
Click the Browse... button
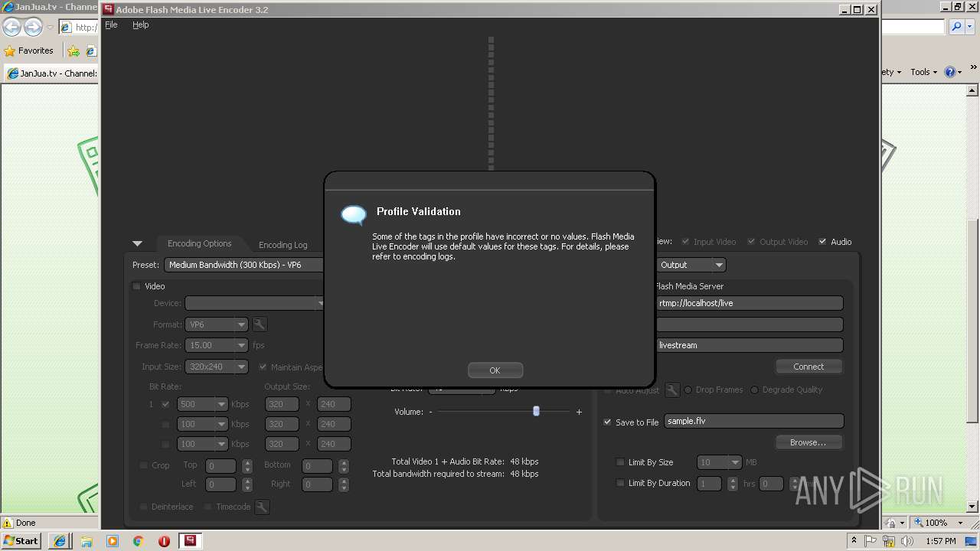808,442
